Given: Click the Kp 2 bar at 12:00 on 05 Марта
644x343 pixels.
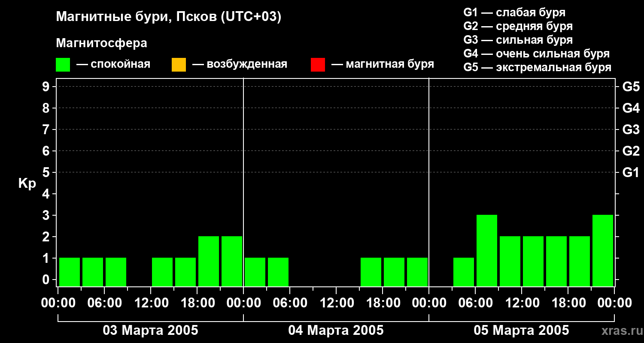Looking at the screenshot, I should tap(533, 261).
